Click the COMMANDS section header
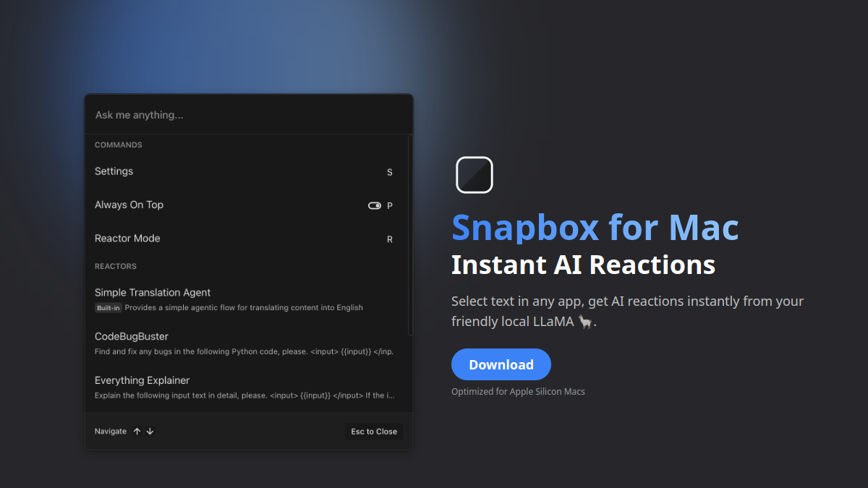868x488 pixels. tap(119, 145)
